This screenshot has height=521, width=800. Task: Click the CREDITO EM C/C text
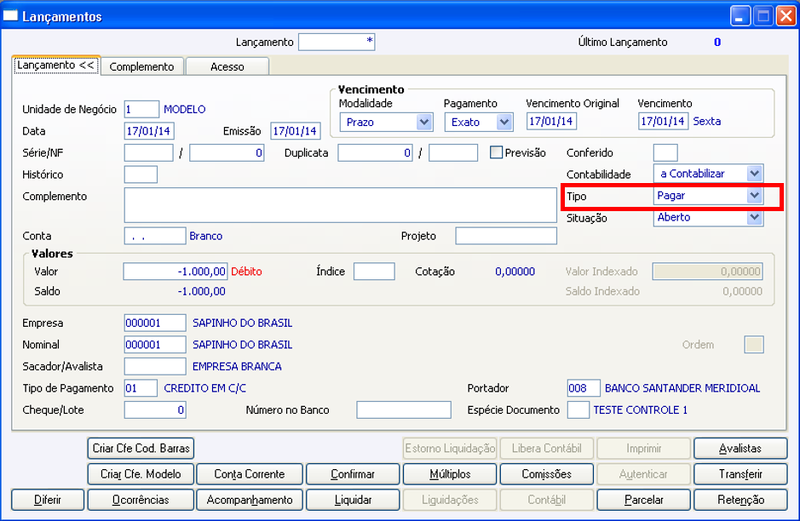[205, 388]
